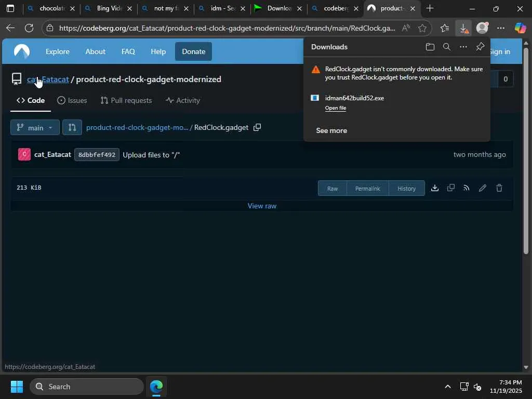Copy the file path icon next to RedClock.gadget

point(257,127)
